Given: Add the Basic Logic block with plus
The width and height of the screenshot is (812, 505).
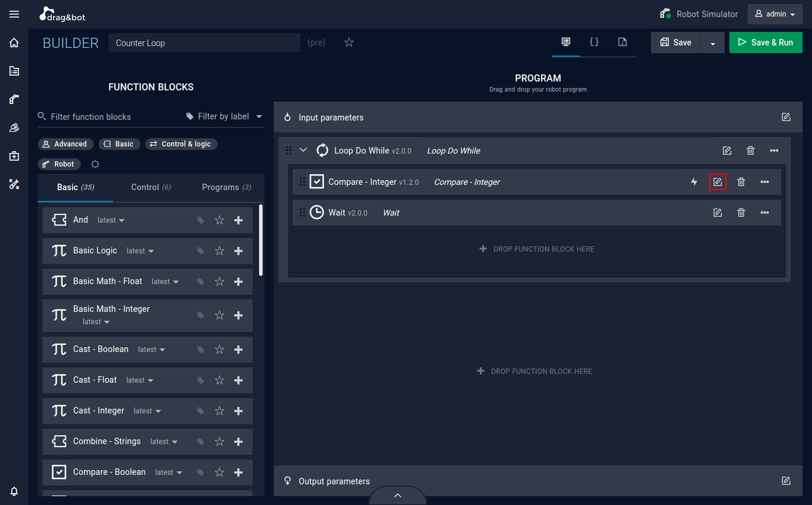Looking at the screenshot, I should click(x=238, y=250).
